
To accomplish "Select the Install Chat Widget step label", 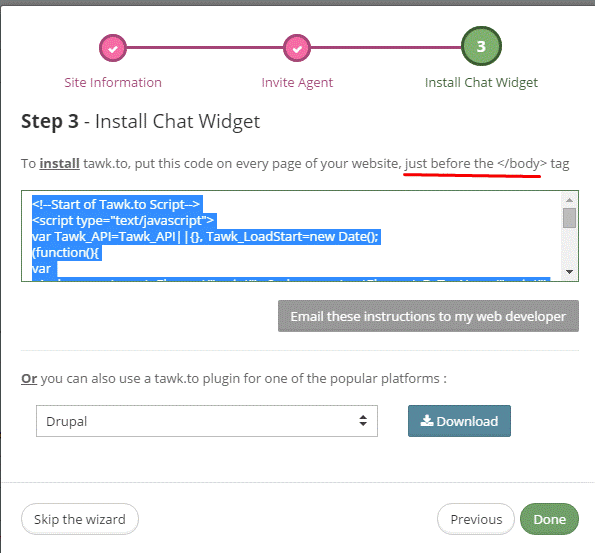I will pos(481,83).
